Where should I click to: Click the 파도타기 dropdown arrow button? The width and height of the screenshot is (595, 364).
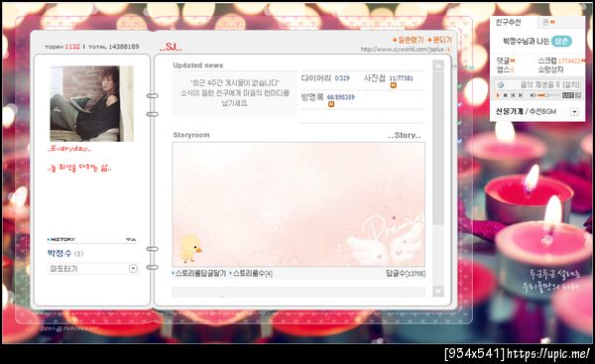coord(133,269)
